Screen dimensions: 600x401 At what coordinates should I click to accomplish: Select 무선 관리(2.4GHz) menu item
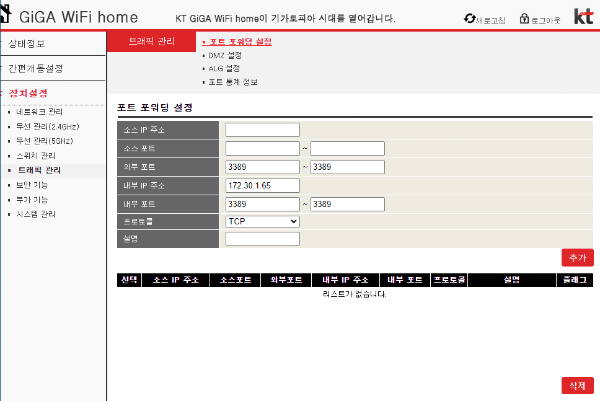click(47, 126)
